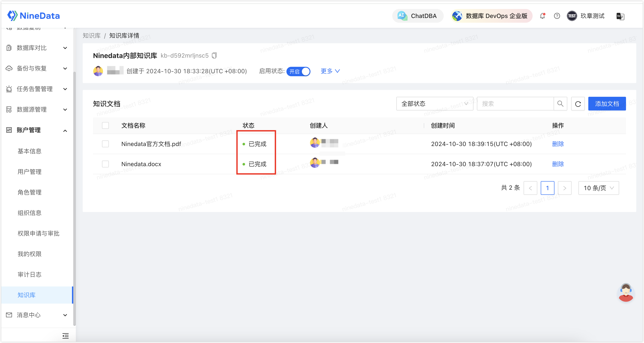Collapse the 账户管理 menu
This screenshot has height=343, width=644.
coord(65,131)
